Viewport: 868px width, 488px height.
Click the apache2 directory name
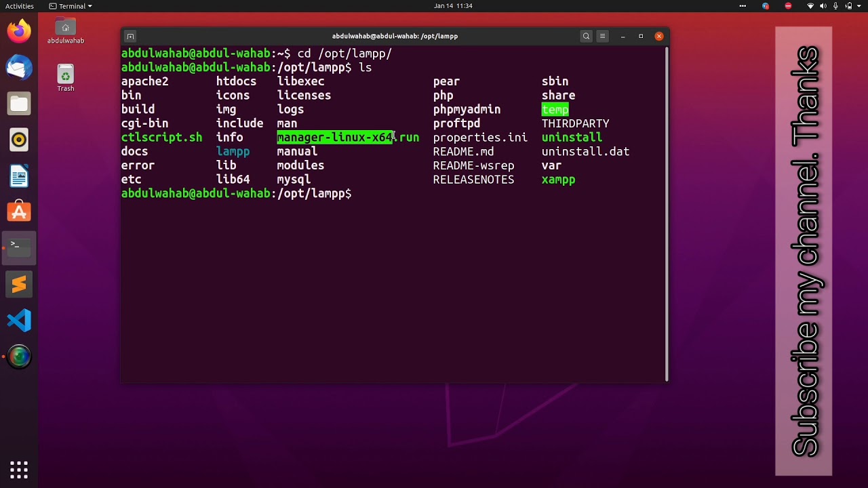(x=144, y=81)
